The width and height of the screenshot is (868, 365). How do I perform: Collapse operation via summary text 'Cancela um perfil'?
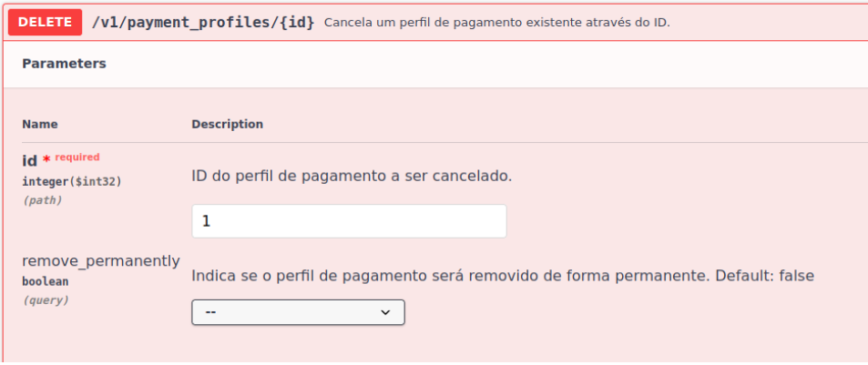click(x=496, y=22)
